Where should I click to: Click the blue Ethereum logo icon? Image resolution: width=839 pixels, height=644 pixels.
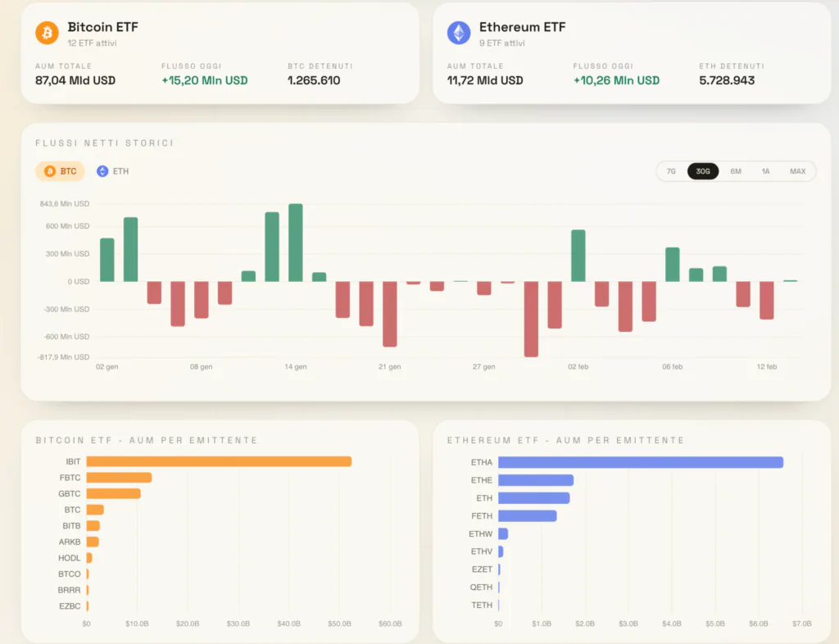(x=458, y=33)
